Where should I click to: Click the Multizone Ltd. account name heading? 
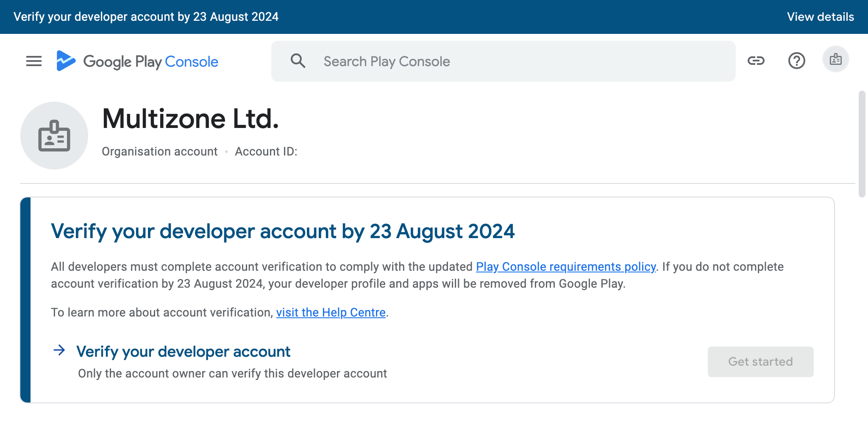(190, 119)
